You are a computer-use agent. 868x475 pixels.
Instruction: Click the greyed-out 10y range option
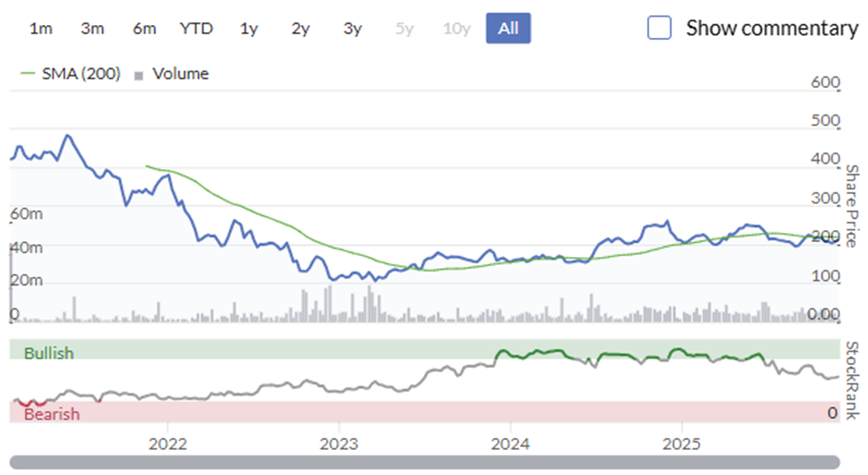(456, 29)
